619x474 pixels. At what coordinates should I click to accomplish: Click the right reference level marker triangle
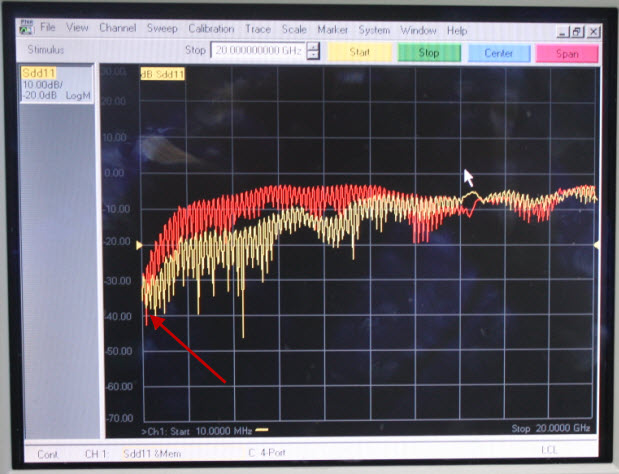pyautogui.click(x=597, y=244)
